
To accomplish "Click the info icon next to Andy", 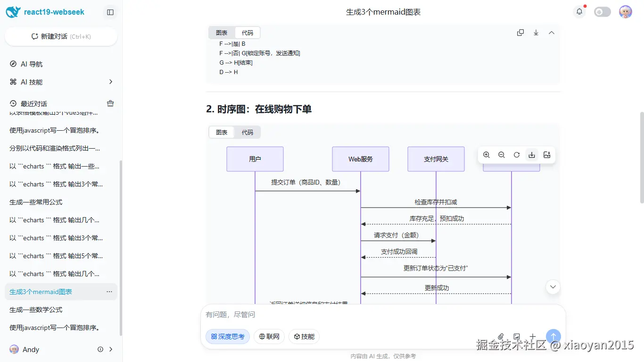I will 100,349.
